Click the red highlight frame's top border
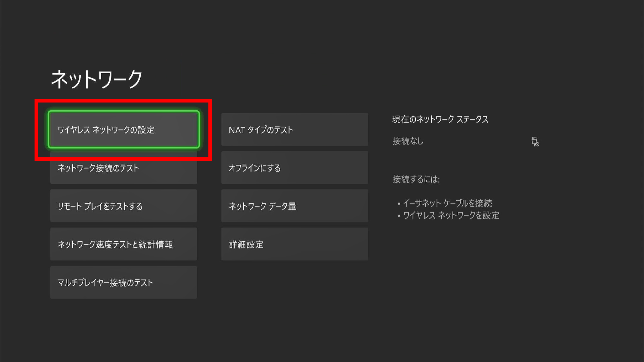This screenshot has width=644, height=362. [x=123, y=101]
